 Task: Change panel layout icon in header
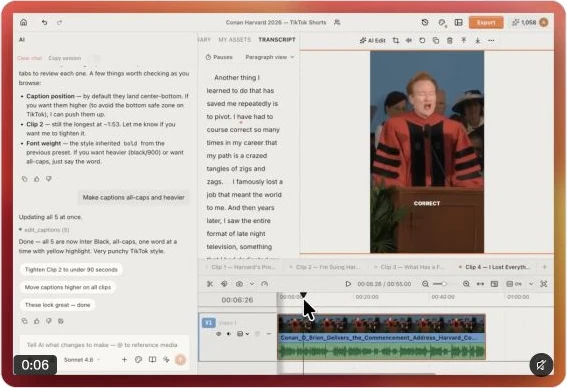tap(459, 22)
